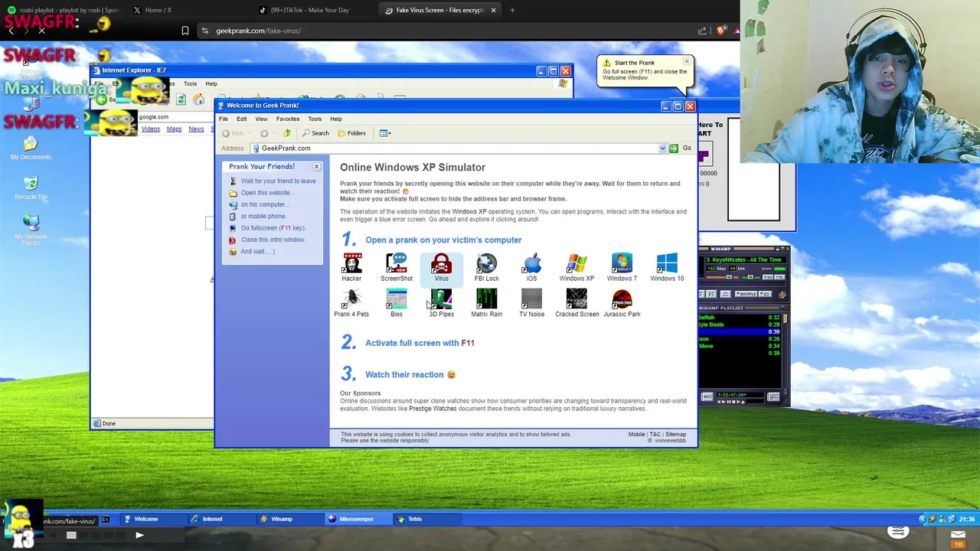
Task: Click Maps link in IE7 window
Action: pos(174,129)
